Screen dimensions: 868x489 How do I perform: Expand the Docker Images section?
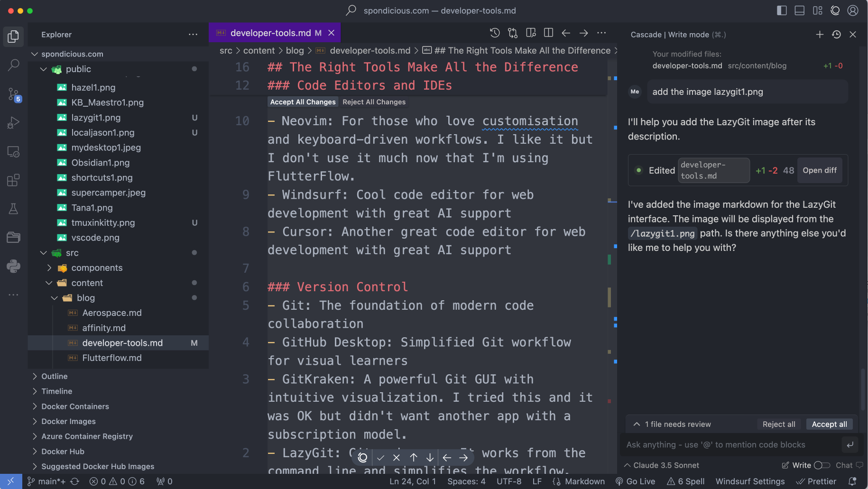[x=34, y=422]
